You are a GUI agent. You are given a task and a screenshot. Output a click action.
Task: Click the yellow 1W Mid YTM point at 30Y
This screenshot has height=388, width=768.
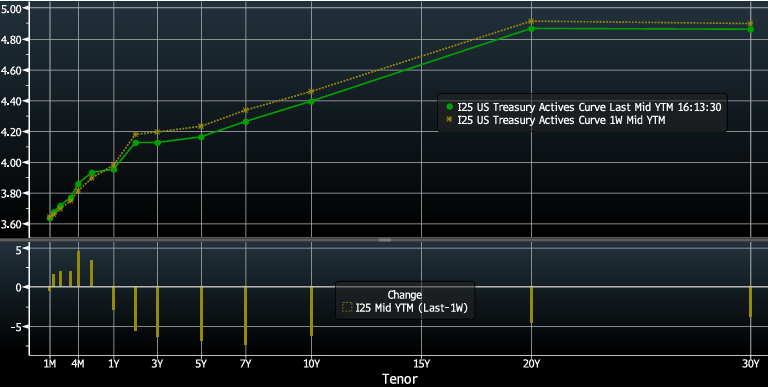click(751, 23)
